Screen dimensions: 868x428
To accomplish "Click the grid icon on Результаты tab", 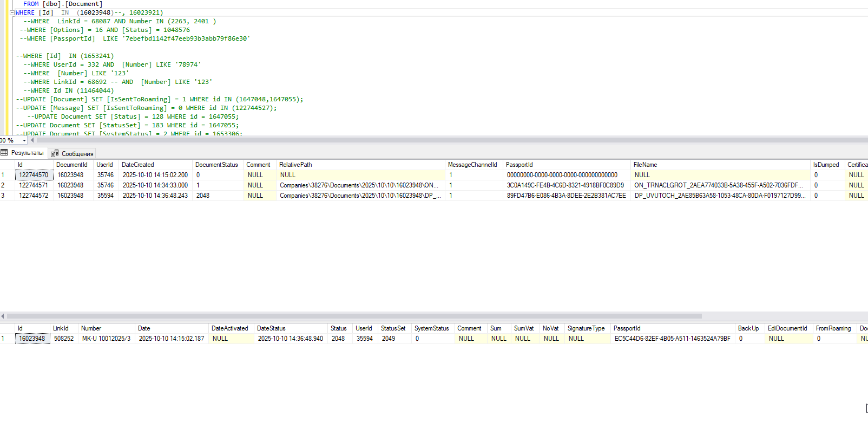I will pos(5,153).
